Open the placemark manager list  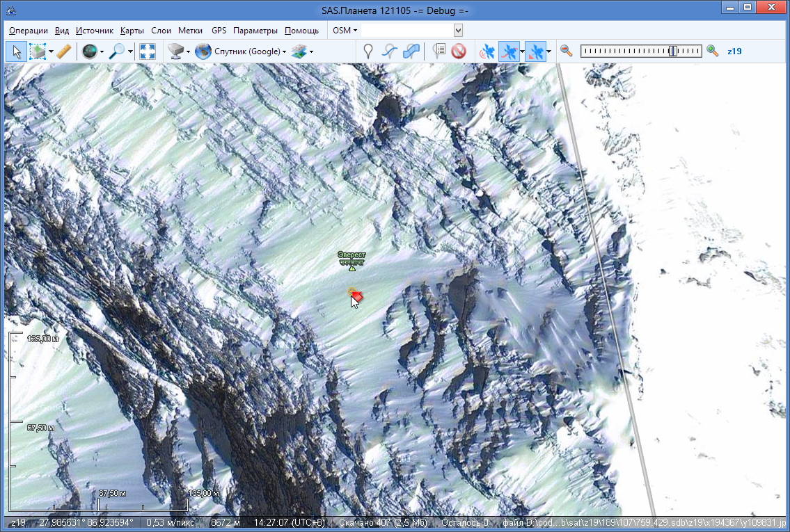coord(439,51)
